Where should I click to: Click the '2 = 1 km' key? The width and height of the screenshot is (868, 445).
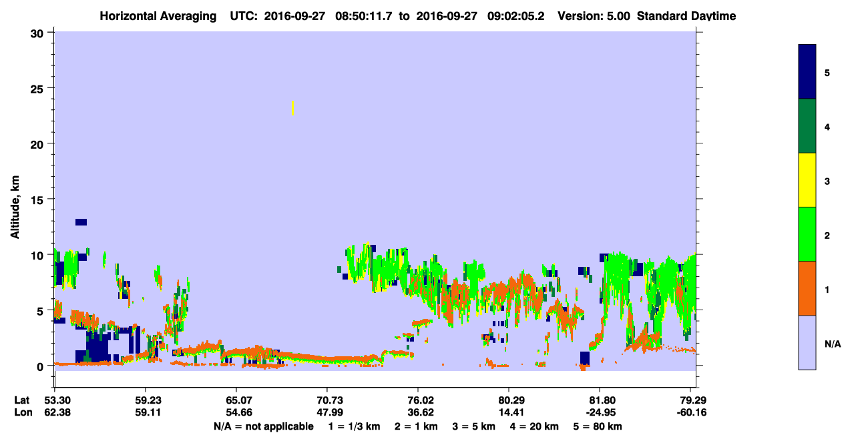point(417,426)
